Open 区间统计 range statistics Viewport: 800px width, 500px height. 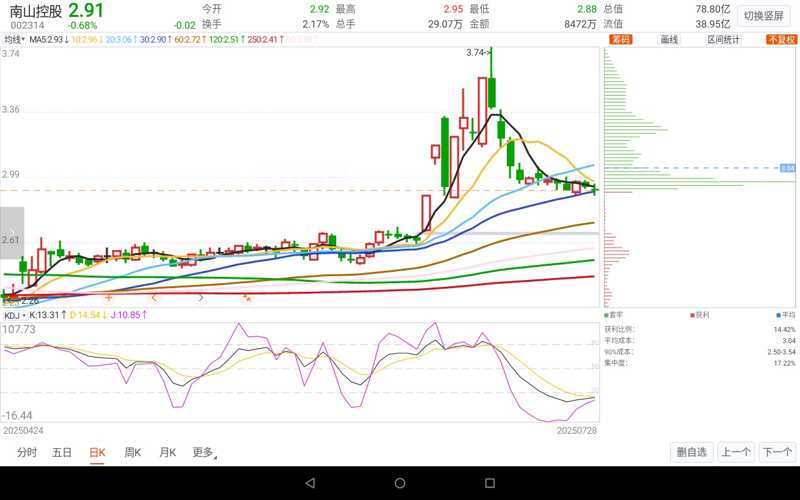click(723, 39)
